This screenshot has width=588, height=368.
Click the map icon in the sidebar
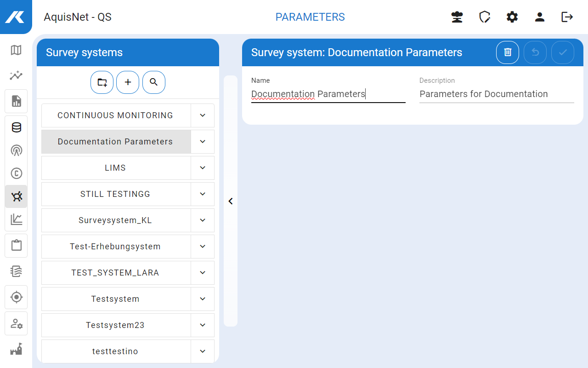point(16,50)
